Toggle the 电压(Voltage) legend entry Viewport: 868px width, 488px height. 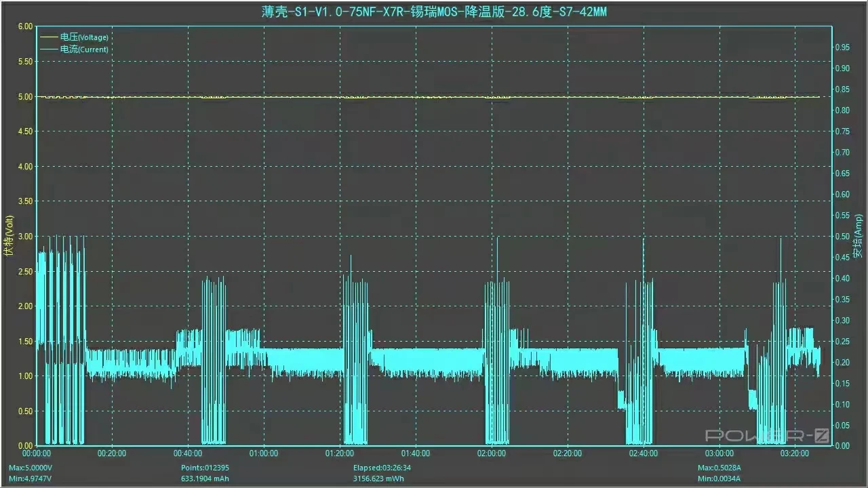coord(84,37)
